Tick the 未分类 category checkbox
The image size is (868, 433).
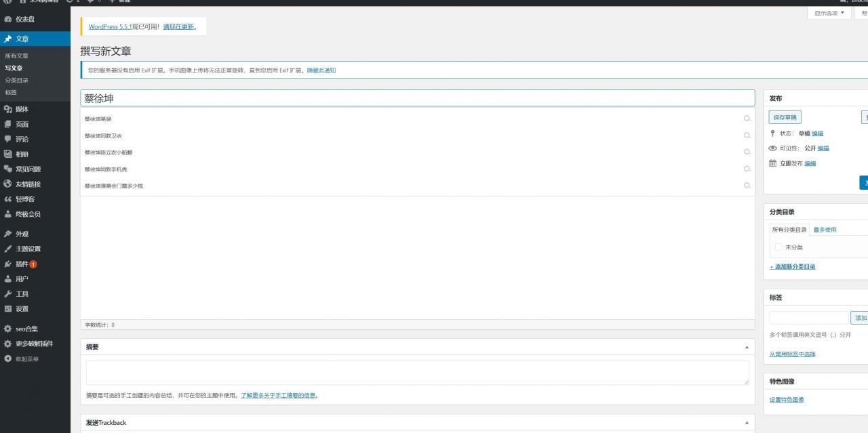(x=778, y=247)
